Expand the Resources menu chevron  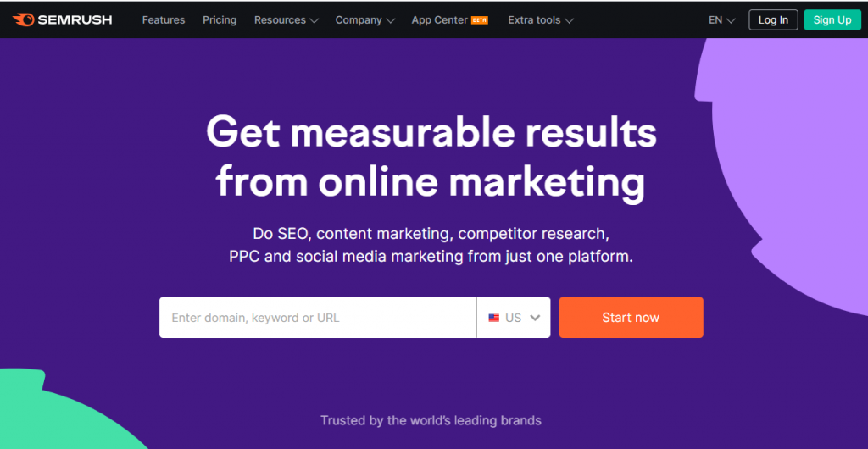click(x=314, y=21)
